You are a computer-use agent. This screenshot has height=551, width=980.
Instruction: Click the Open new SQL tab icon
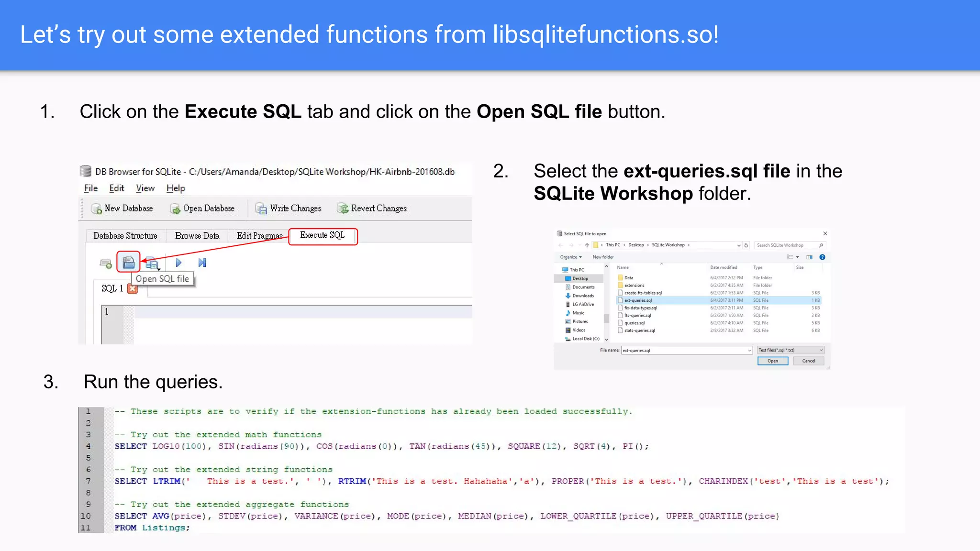click(x=106, y=263)
